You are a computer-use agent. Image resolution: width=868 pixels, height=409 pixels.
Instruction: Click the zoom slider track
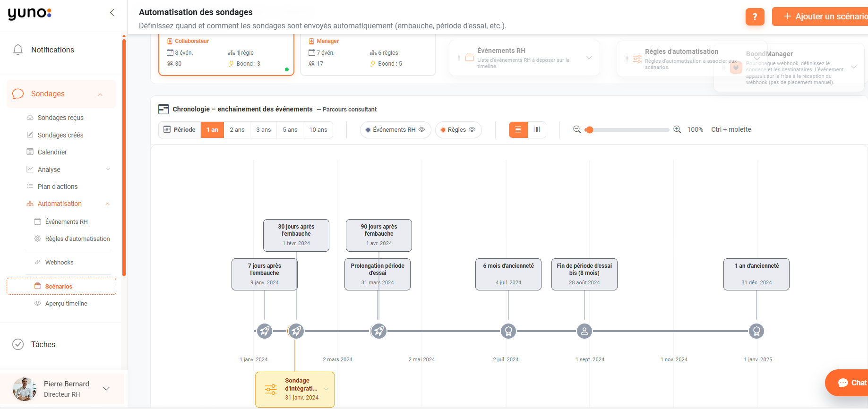pyautogui.click(x=627, y=130)
